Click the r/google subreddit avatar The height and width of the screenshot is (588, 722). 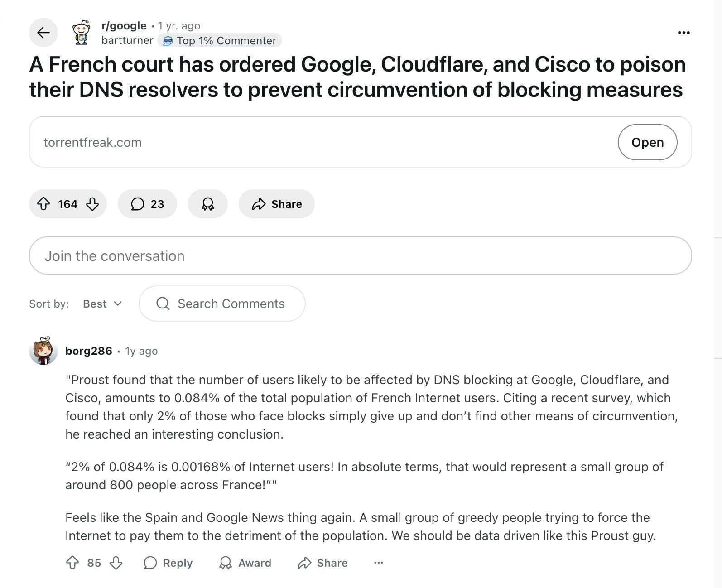tap(82, 33)
